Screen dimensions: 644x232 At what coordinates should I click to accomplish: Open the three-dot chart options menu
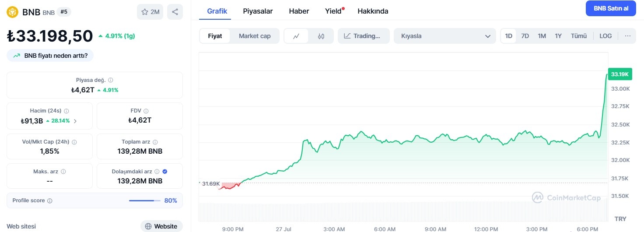click(x=628, y=36)
